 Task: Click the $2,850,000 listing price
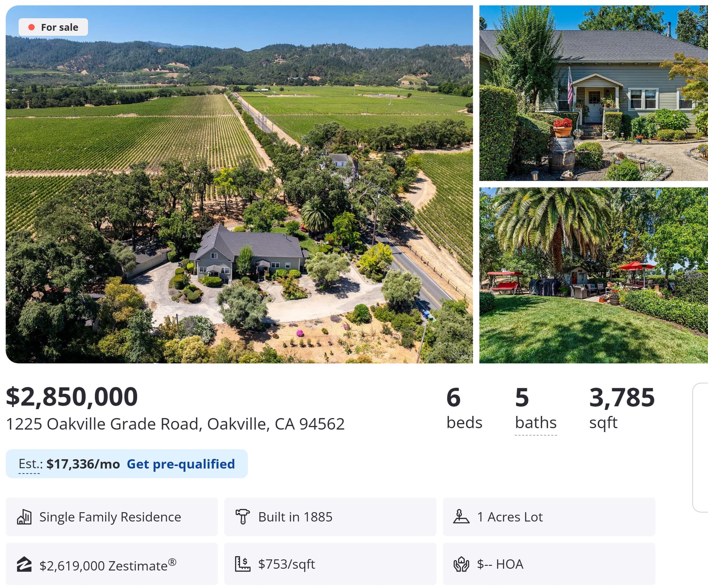coord(72,397)
